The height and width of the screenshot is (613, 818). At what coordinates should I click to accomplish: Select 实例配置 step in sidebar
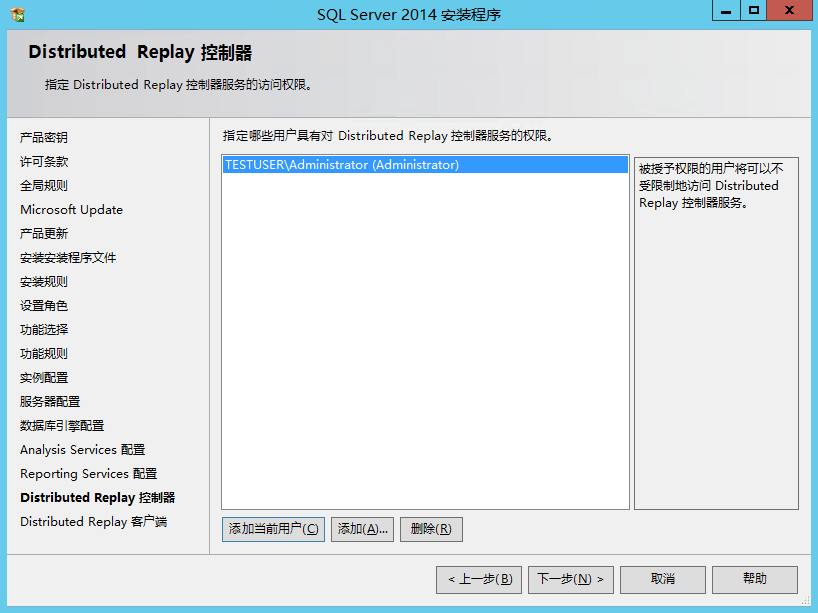44,377
